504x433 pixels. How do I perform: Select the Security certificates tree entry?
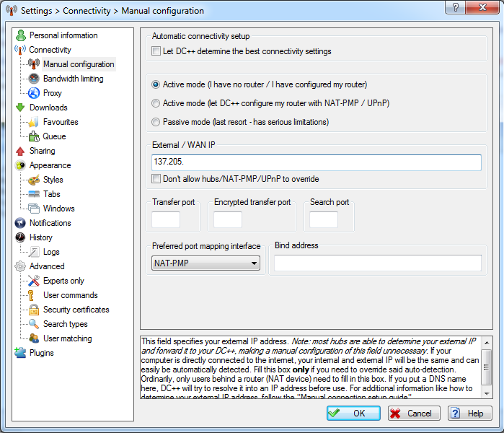pos(76,310)
